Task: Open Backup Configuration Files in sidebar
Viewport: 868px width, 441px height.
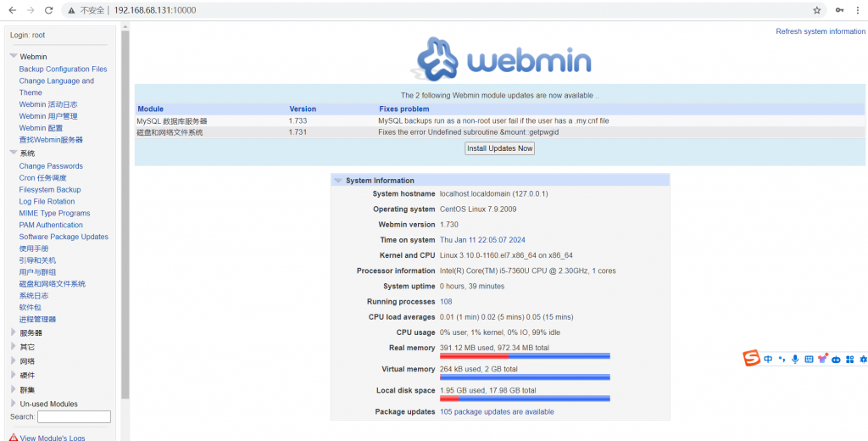Action: (x=63, y=70)
